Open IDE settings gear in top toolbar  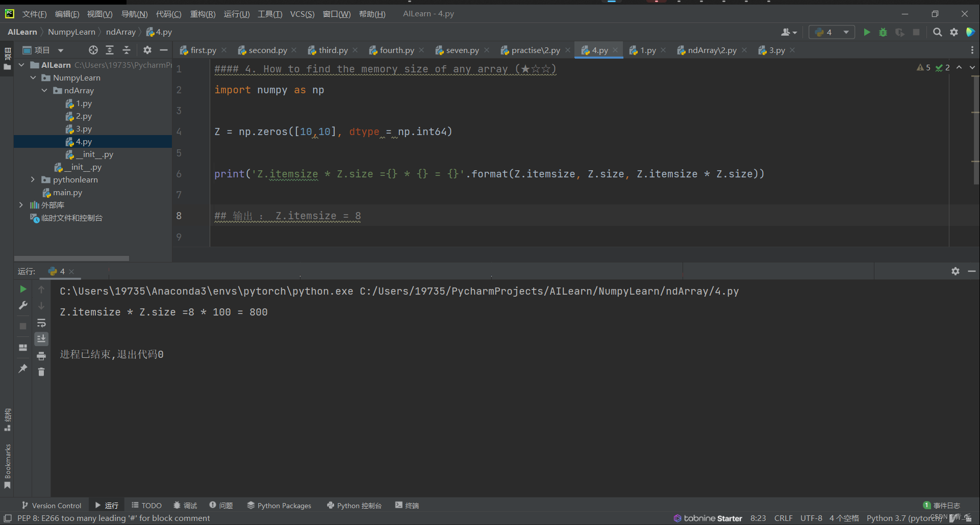click(x=954, y=32)
